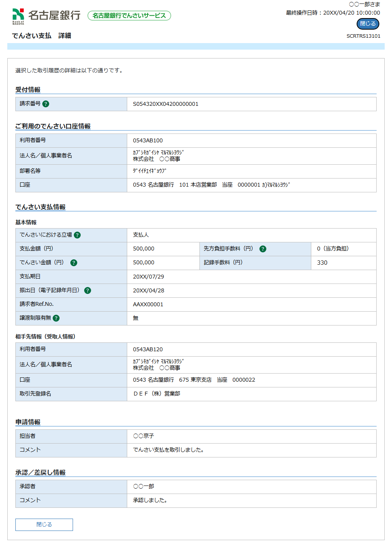The height and width of the screenshot is (544, 392).
Task: Open help icon next to 請求番号
Action: (x=46, y=104)
